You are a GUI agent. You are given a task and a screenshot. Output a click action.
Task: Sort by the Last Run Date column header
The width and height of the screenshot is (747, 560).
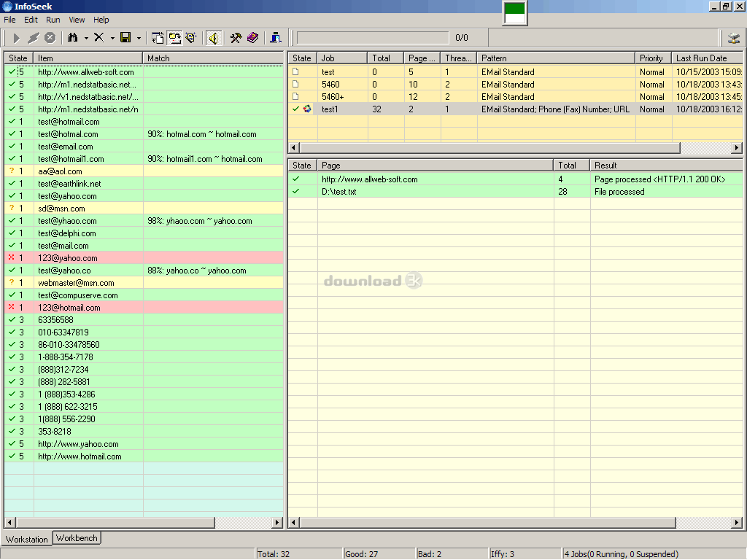pos(701,58)
